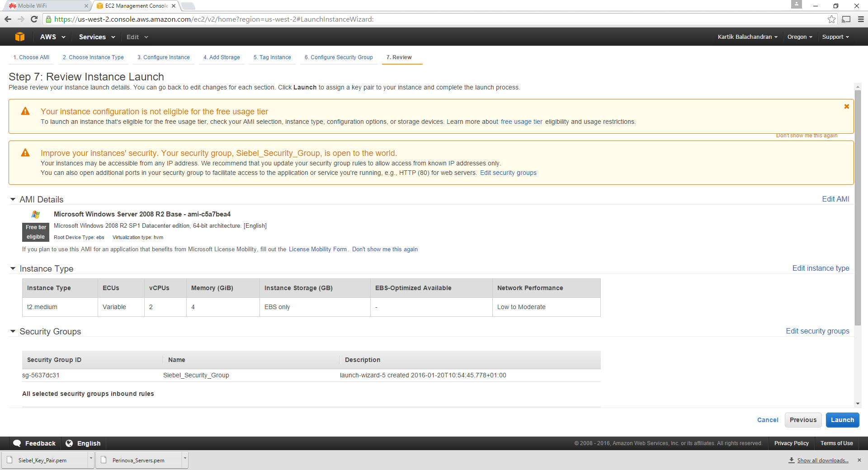Click Edit security groups link in warning box
The width and height of the screenshot is (868, 470).
coord(508,173)
